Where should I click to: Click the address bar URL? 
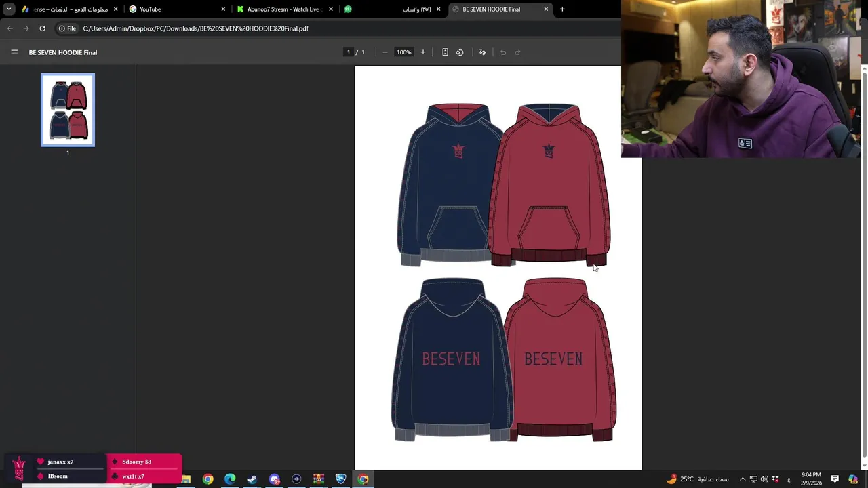[196, 28]
